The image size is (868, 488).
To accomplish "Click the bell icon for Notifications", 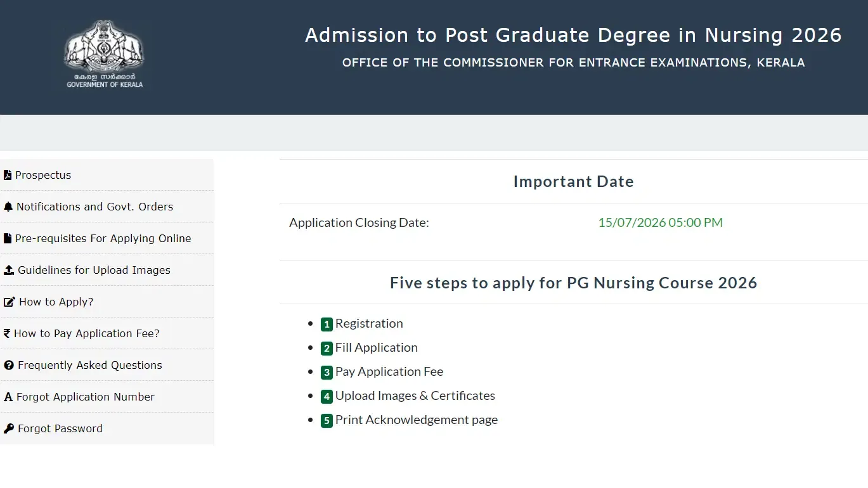I will [x=8, y=207].
